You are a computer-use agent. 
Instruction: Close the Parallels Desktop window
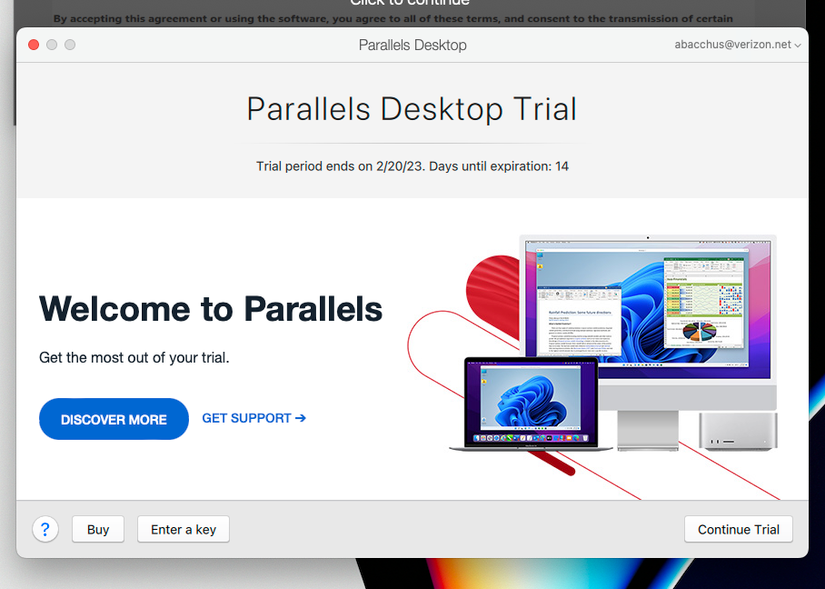tap(34, 45)
